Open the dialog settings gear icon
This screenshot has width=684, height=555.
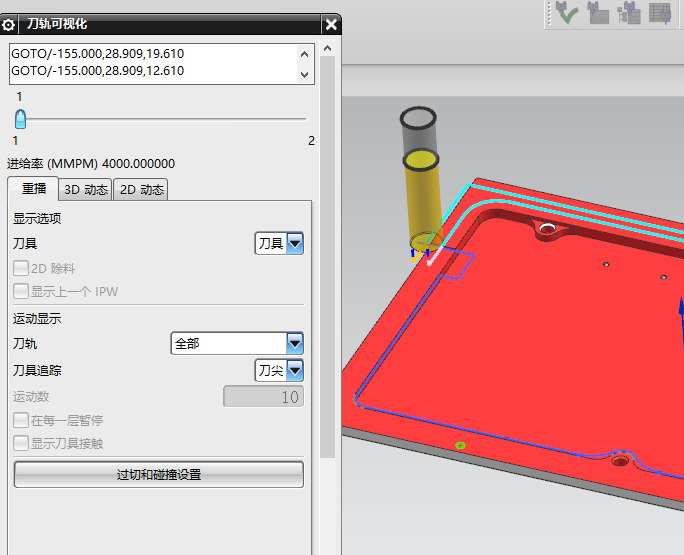(8, 25)
